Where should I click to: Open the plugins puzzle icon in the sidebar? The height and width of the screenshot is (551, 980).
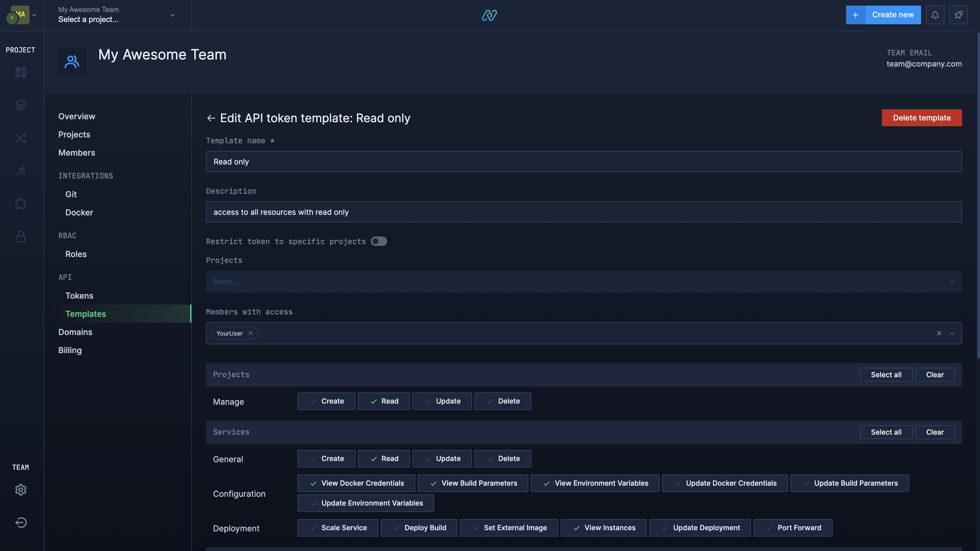coord(21,204)
